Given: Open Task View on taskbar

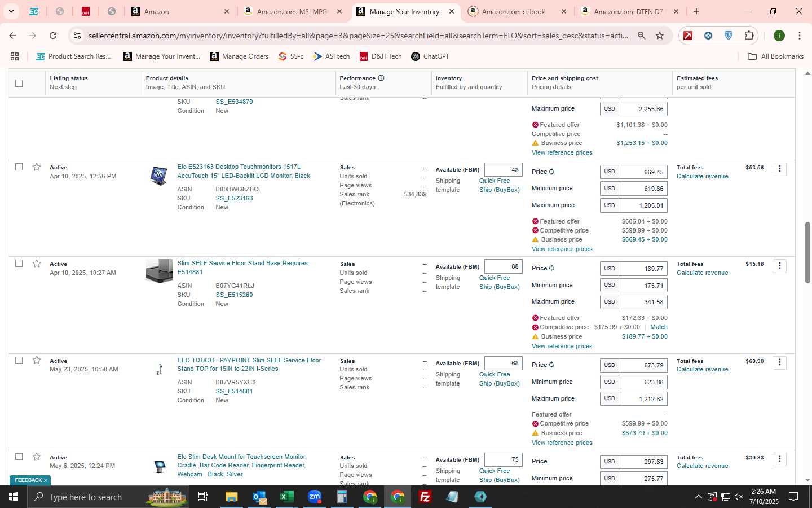Looking at the screenshot, I should coord(202,497).
